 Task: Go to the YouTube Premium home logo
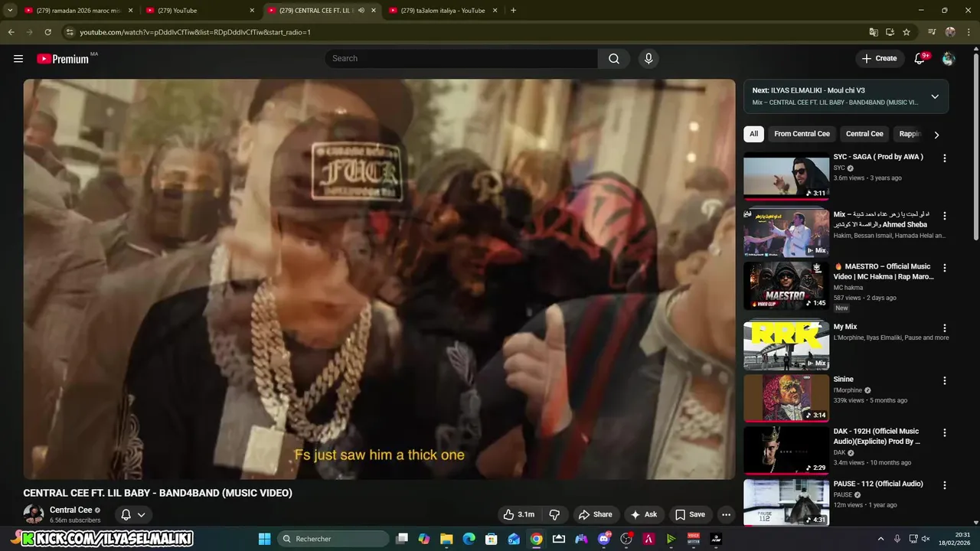(63, 59)
